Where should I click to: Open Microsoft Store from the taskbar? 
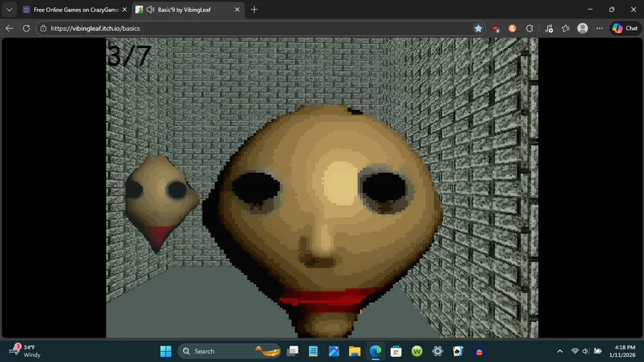point(396,351)
